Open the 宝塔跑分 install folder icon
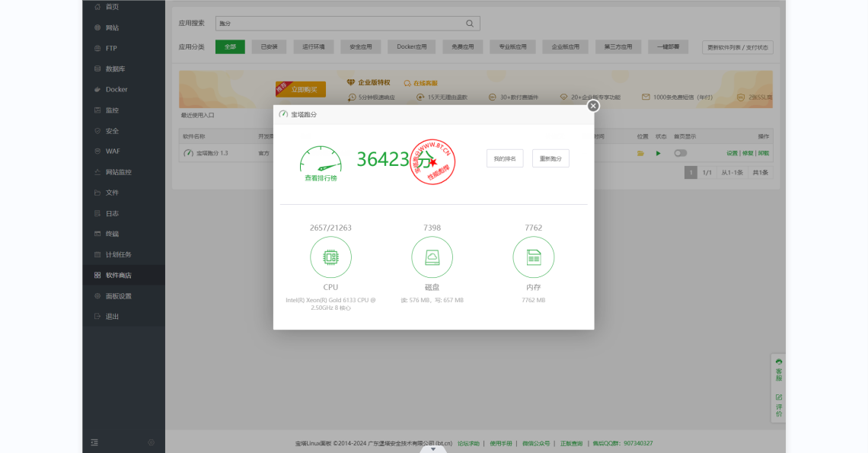Viewport: 868px width, 453px height. point(640,153)
